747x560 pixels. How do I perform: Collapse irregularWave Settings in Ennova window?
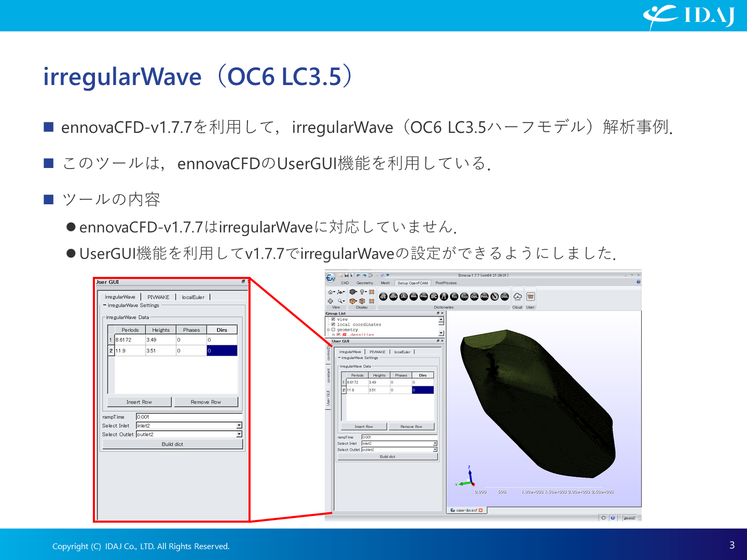(x=339, y=358)
